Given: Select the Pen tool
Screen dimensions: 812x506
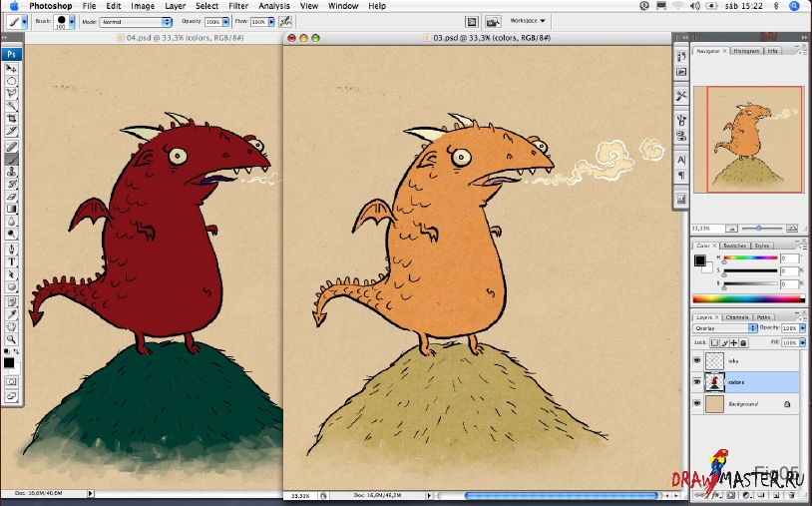Looking at the screenshot, I should pyautogui.click(x=11, y=250).
